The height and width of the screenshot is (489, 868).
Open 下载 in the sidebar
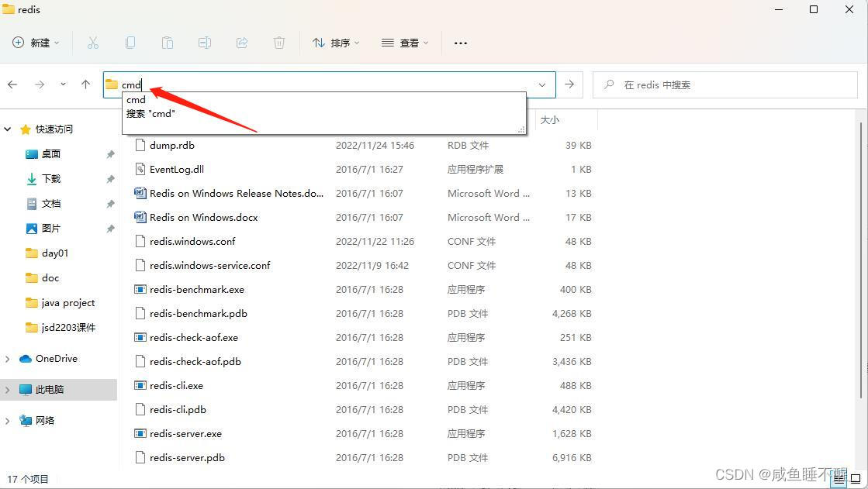51,179
